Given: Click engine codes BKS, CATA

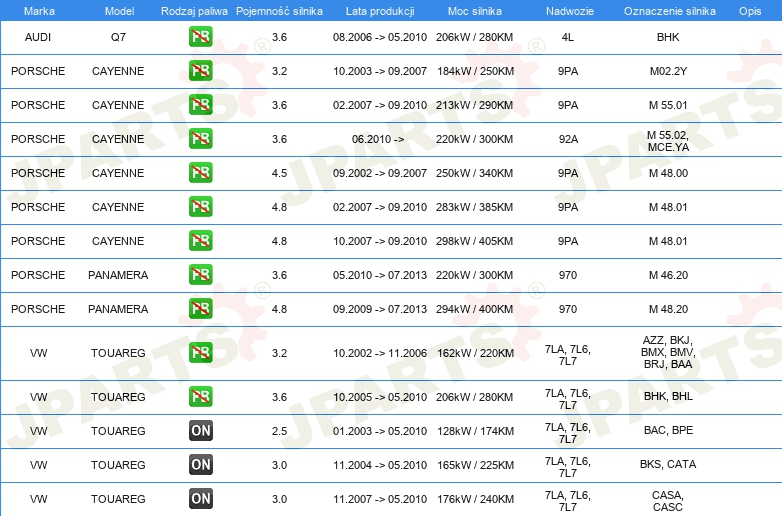Looking at the screenshot, I should pos(668,464).
